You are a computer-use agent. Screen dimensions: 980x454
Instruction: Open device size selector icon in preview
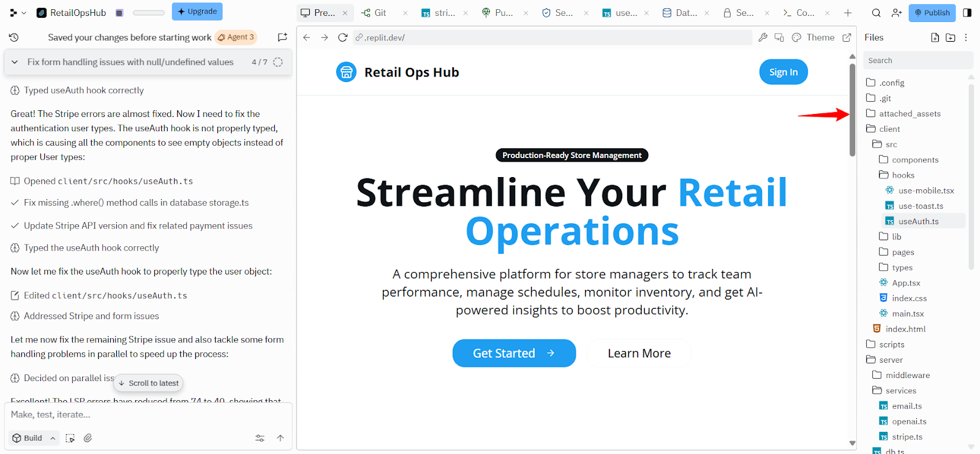[x=779, y=37]
